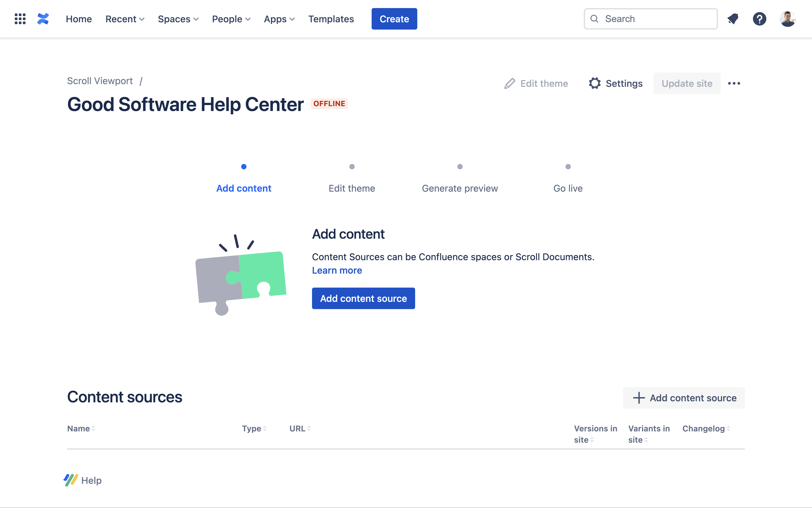Open the app switcher grid icon

click(x=20, y=19)
